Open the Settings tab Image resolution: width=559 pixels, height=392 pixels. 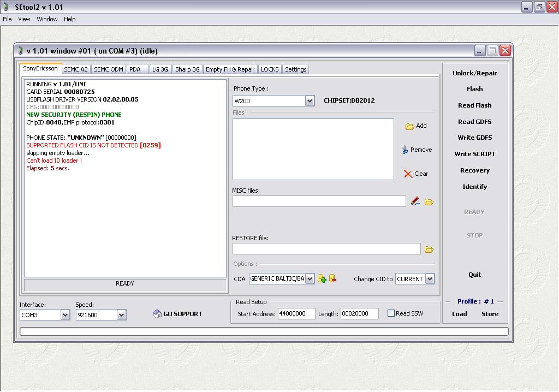(x=295, y=69)
